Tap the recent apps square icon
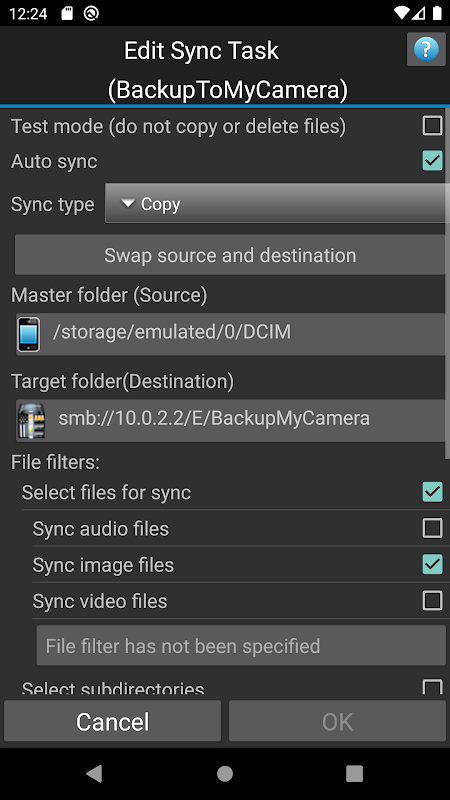 click(x=355, y=773)
